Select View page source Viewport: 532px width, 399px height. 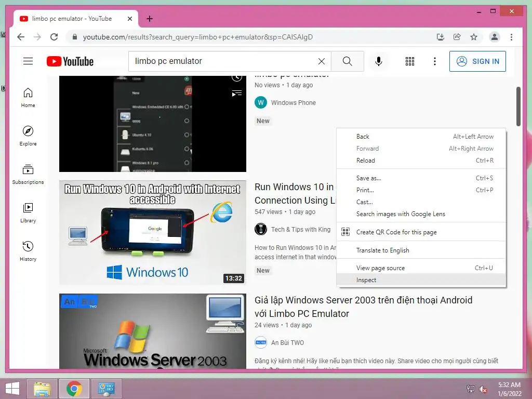click(421, 268)
